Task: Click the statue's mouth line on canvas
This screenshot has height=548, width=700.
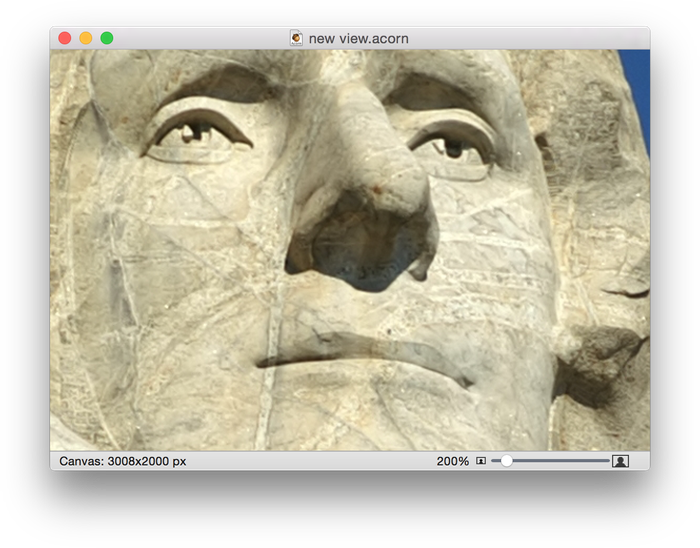Action: tap(360, 357)
